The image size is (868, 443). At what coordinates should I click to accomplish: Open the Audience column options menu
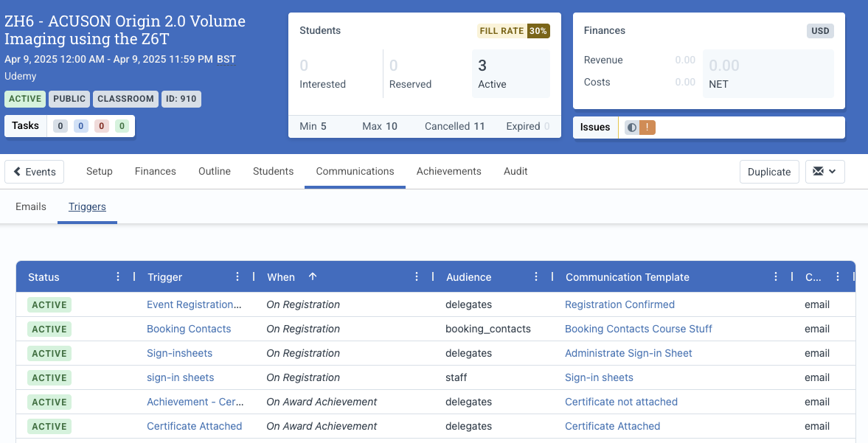[x=536, y=276]
